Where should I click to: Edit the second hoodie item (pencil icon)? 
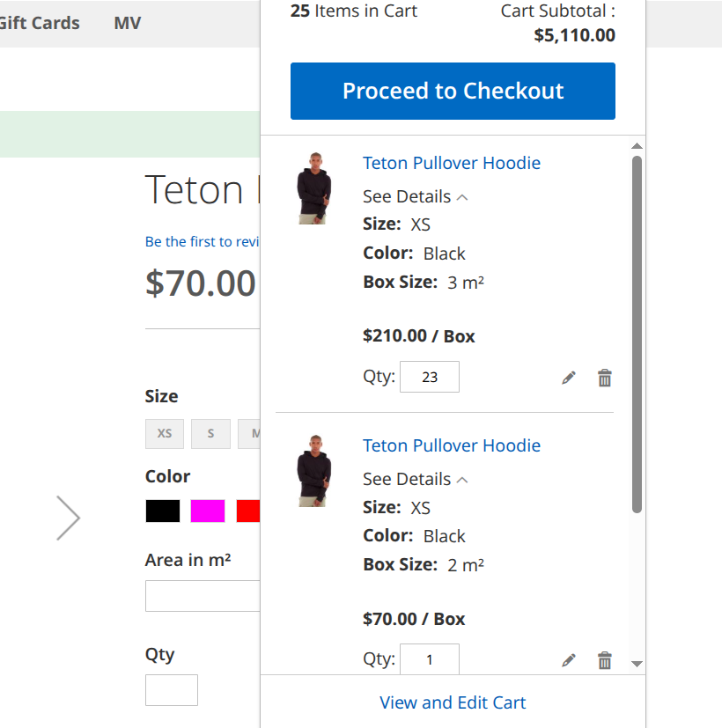pyautogui.click(x=569, y=659)
